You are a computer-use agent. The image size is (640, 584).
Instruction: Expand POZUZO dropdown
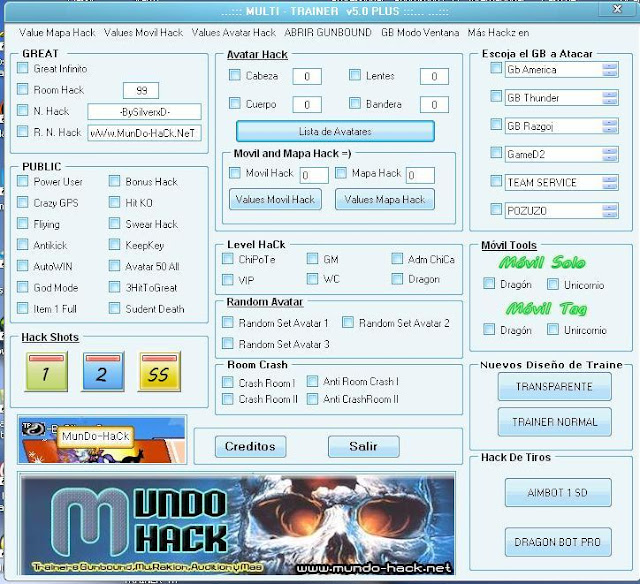click(610, 211)
